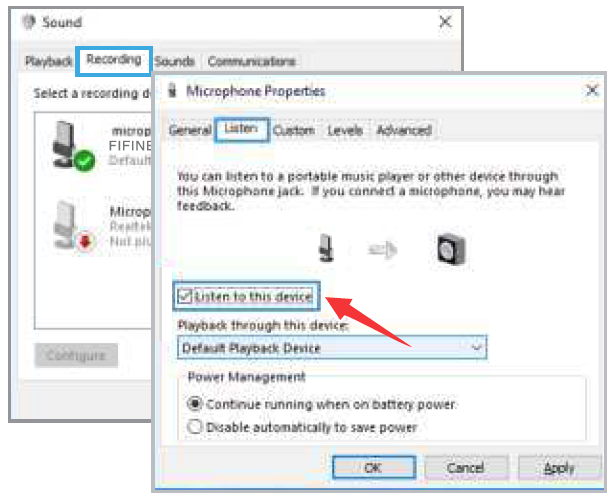Switch to the Advanced tab
Screen dimensions: 613x500
(x=404, y=130)
